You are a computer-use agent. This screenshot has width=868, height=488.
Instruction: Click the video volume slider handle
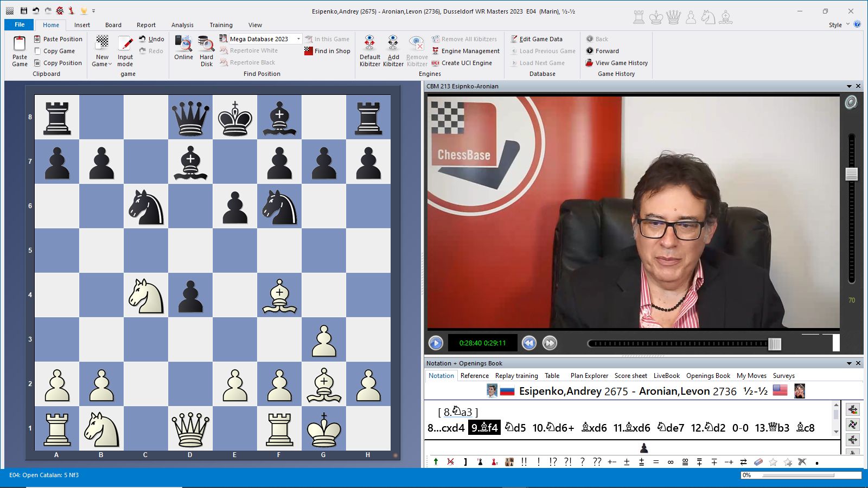pyautogui.click(x=851, y=174)
